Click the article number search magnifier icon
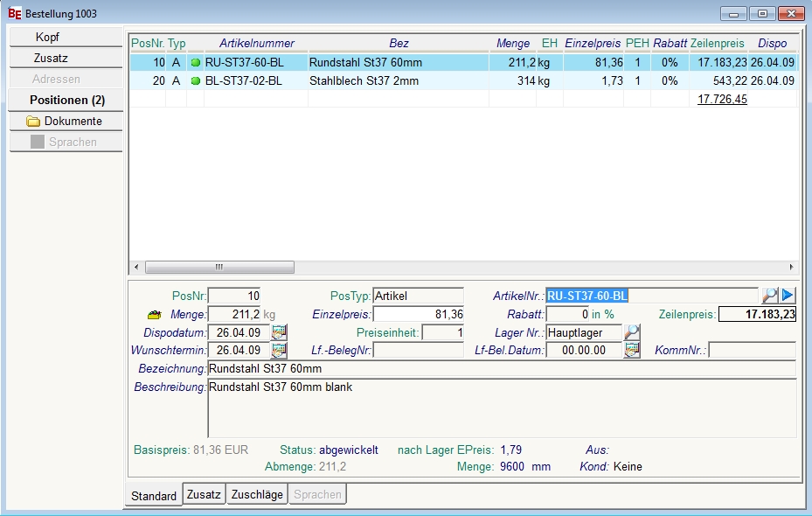Screen dimensions: 812x516 click(770, 296)
